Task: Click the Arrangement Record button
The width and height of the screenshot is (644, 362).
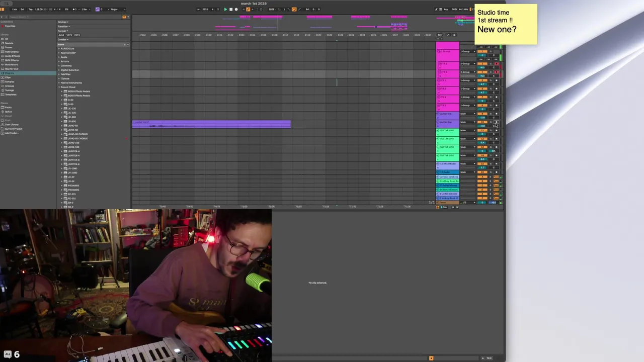Action: pyautogui.click(x=236, y=9)
